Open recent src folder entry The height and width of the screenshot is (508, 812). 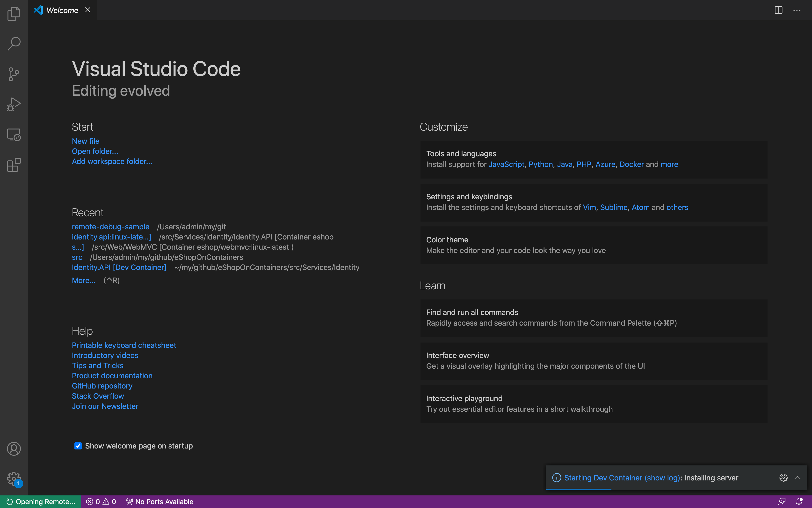tap(77, 257)
